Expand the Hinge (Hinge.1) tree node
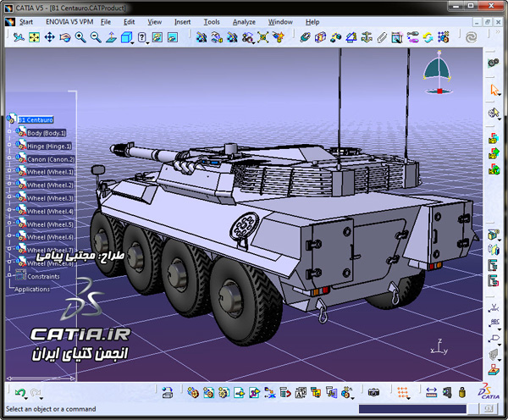Screen dimensions: 508x420 point(9,145)
